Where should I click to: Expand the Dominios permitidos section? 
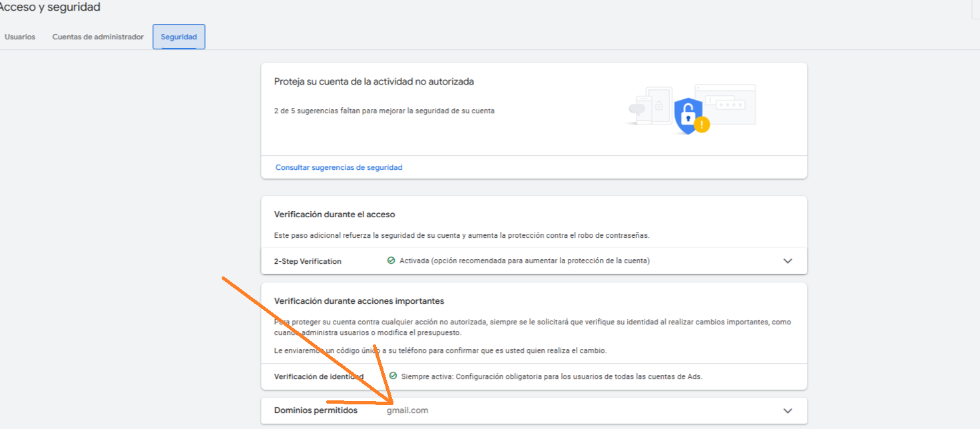(788, 410)
